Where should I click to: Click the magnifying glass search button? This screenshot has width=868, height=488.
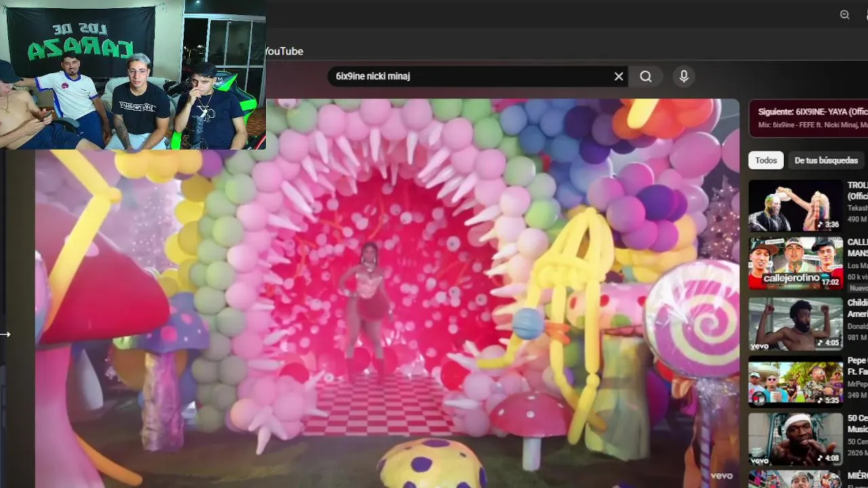646,77
